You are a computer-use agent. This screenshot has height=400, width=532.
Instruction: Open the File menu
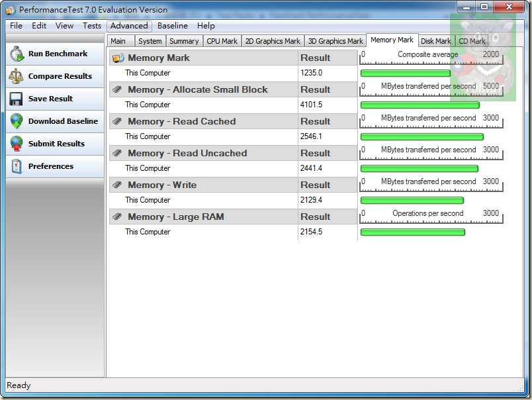16,26
